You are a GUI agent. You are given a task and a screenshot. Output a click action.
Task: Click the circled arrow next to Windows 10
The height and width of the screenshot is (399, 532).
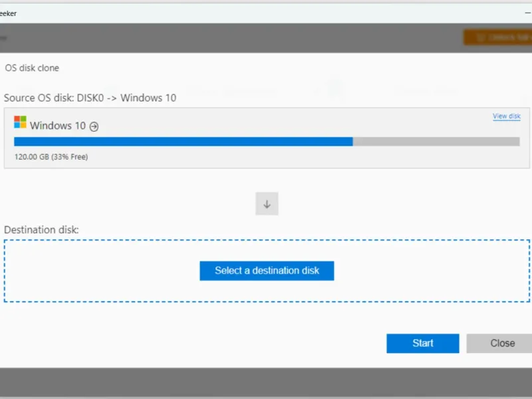pos(94,126)
